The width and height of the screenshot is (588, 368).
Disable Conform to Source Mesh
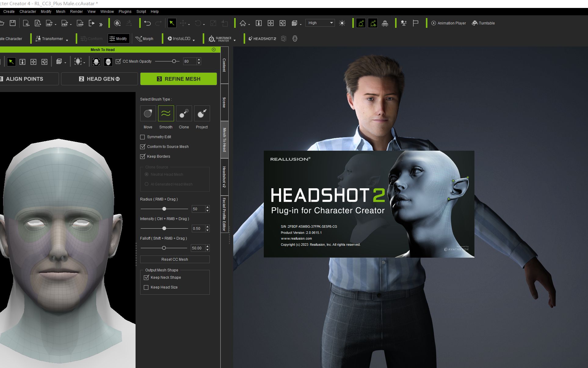pos(142,147)
